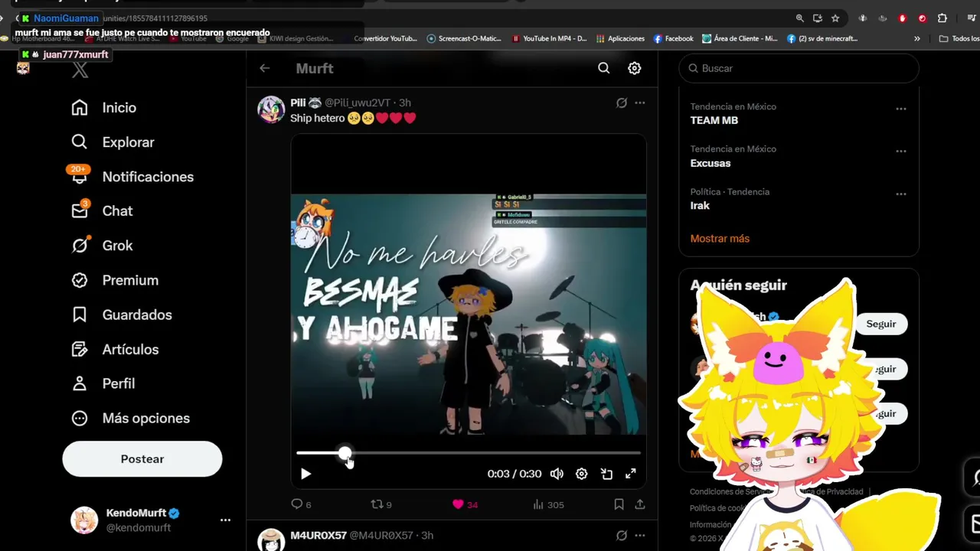Viewport: 980px width, 551px height.
Task: Go to Inicio in sidebar
Action: 104,108
